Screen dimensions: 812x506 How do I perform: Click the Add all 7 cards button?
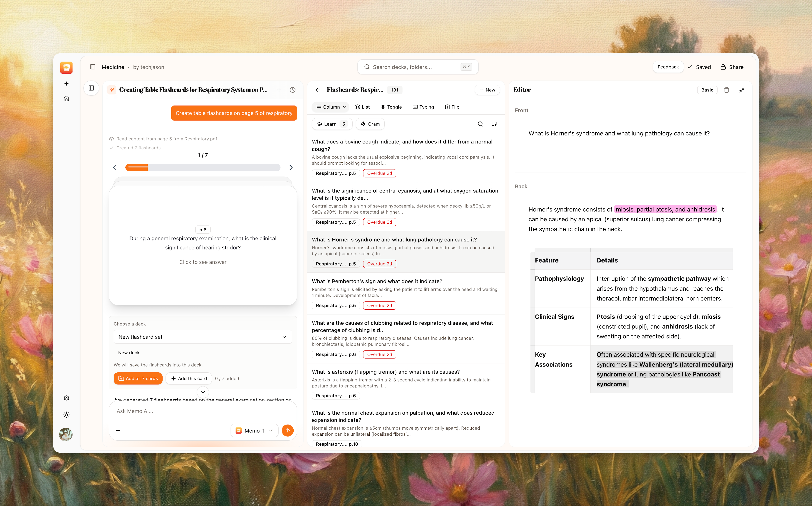tap(138, 378)
